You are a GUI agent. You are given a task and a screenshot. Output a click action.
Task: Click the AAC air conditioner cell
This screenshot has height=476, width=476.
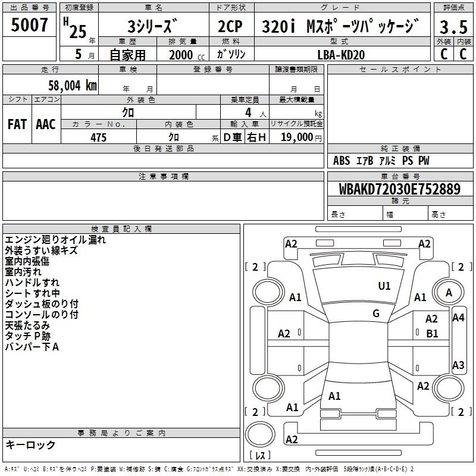[x=45, y=124]
